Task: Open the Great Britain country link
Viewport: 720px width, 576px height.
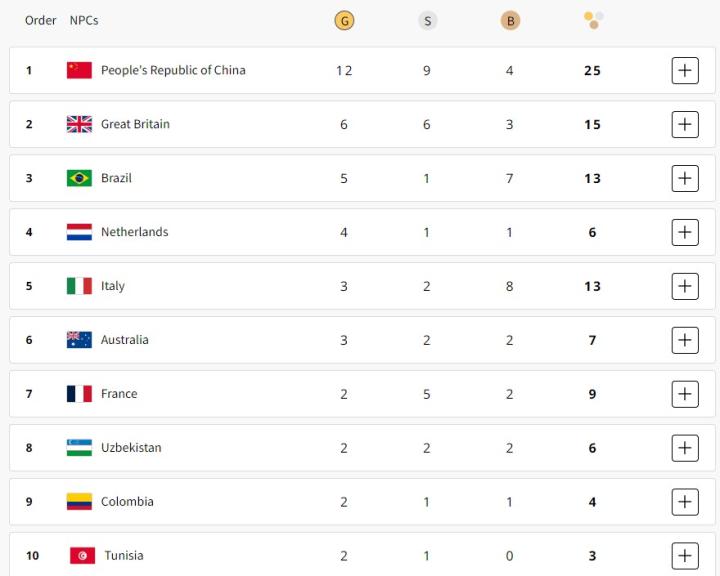Action: pos(135,124)
